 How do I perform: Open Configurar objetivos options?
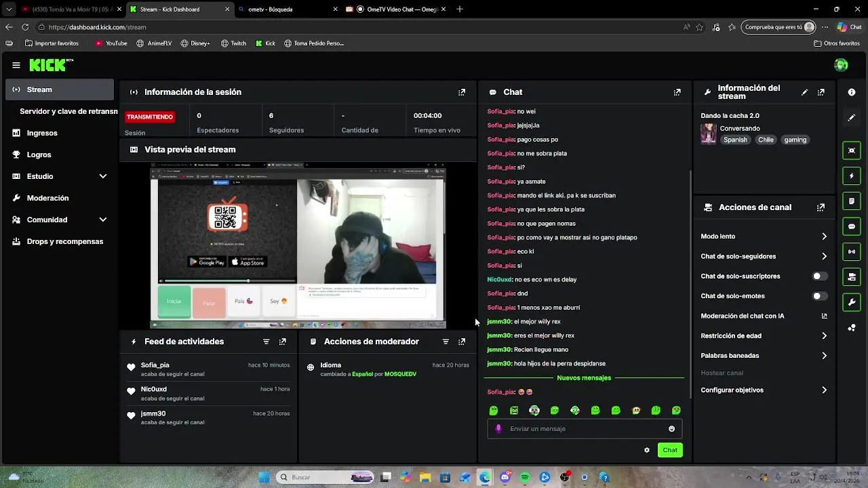tap(764, 390)
